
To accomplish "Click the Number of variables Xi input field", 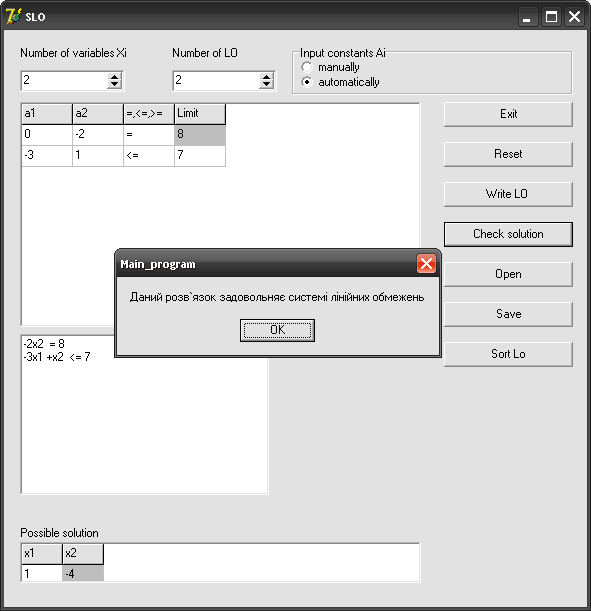I will [x=64, y=81].
